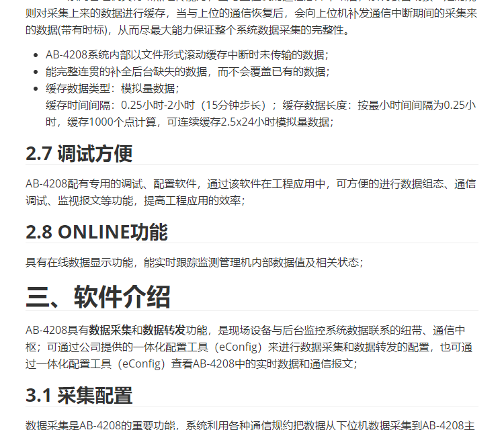The height and width of the screenshot is (430, 504).
Task: Click the bold text "数据采集"
Action: (x=110, y=331)
